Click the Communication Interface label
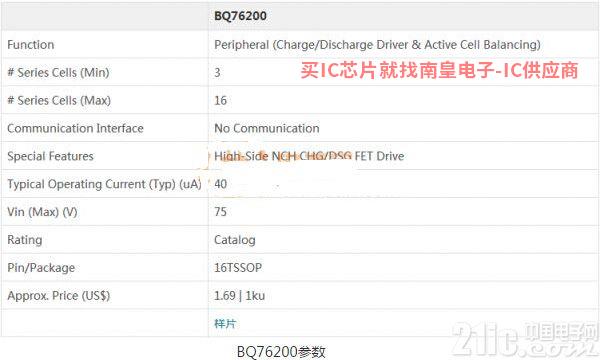601x360 pixels. click(75, 128)
